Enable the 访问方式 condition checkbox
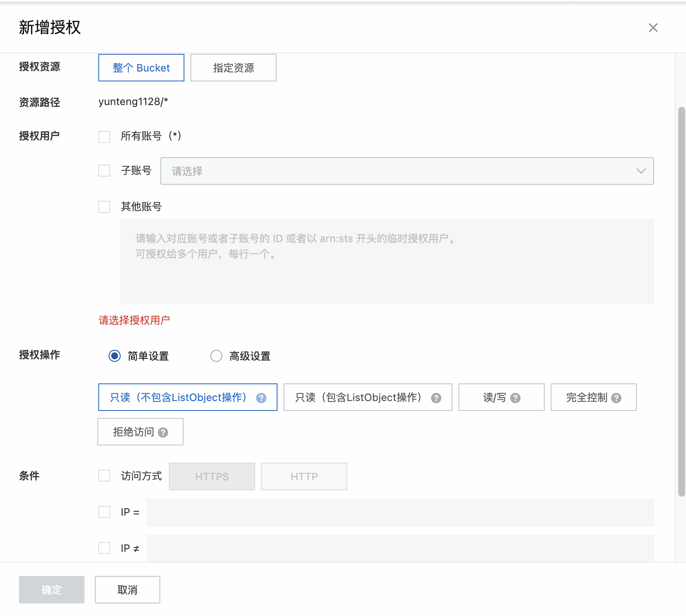This screenshot has height=616, width=686. click(x=104, y=476)
